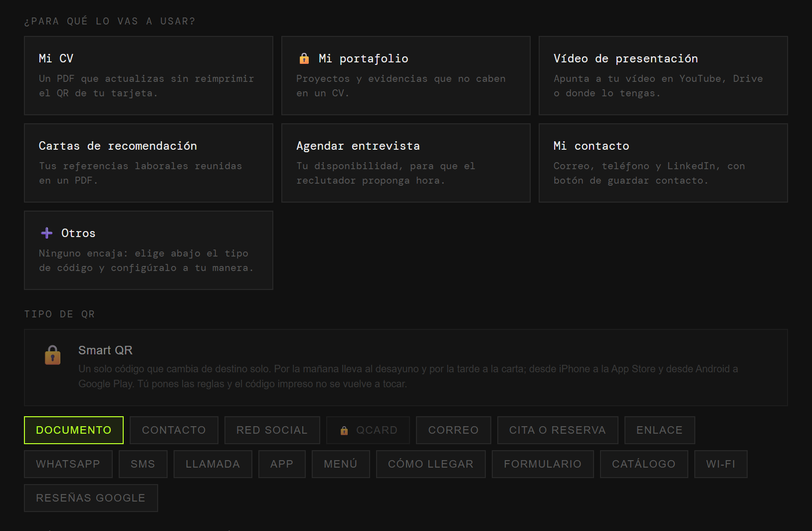The image size is (812, 531).
Task: Choose the RESEÑAS GOOGLE type
Action: click(x=91, y=498)
